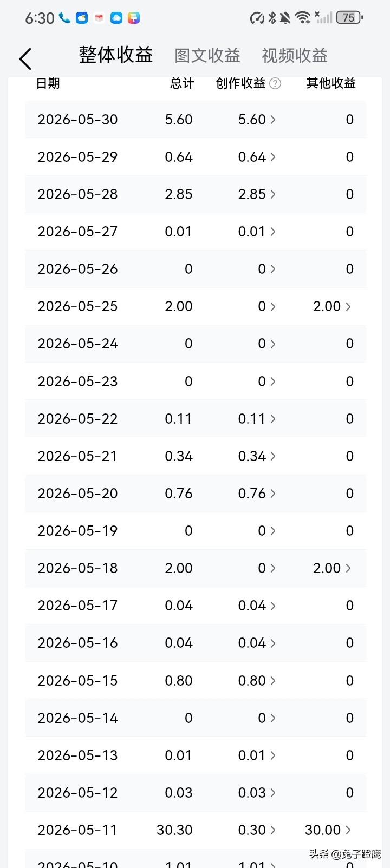
Task: Select the 整体收益 tab
Action: (116, 55)
